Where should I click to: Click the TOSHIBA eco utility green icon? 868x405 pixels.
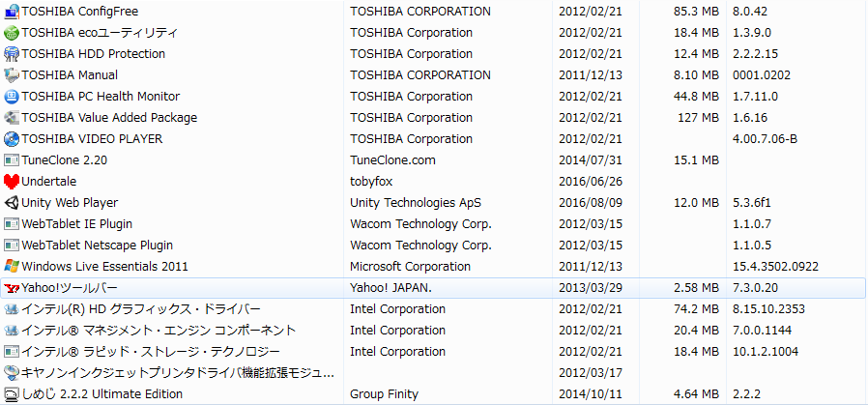click(x=12, y=33)
